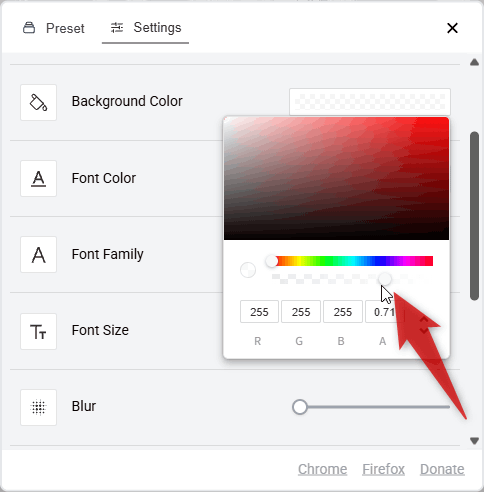The width and height of the screenshot is (484, 492).
Task: Open the Settings tab
Action: pyautogui.click(x=146, y=28)
